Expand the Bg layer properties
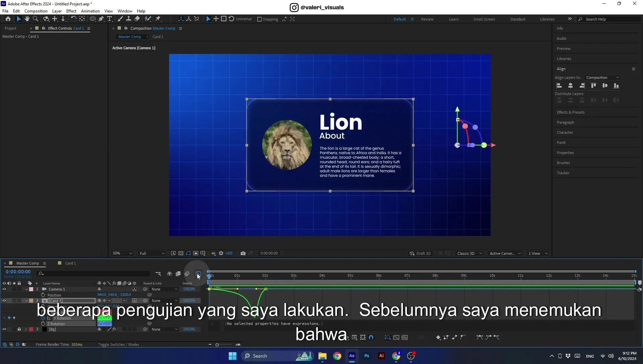Screen dimensions: 643x364 26,329
